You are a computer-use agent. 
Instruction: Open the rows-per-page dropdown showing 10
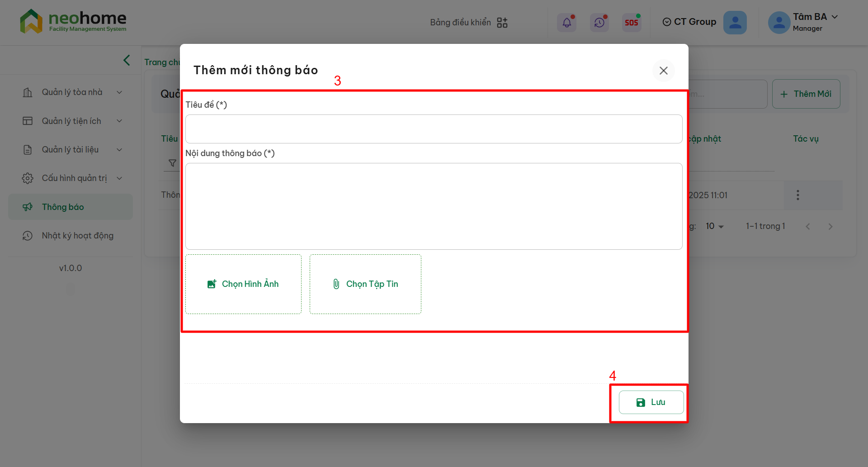click(714, 226)
